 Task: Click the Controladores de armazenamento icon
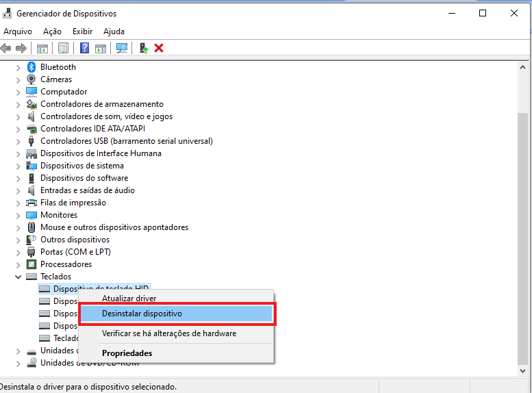(x=31, y=104)
